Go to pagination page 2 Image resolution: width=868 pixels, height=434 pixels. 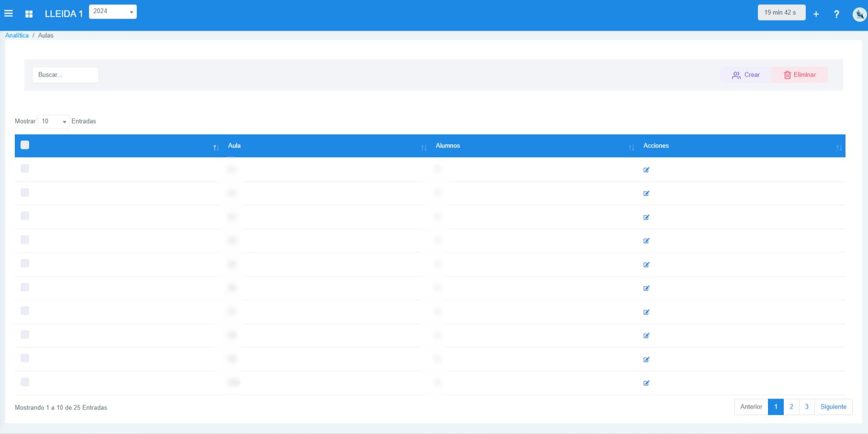791,407
